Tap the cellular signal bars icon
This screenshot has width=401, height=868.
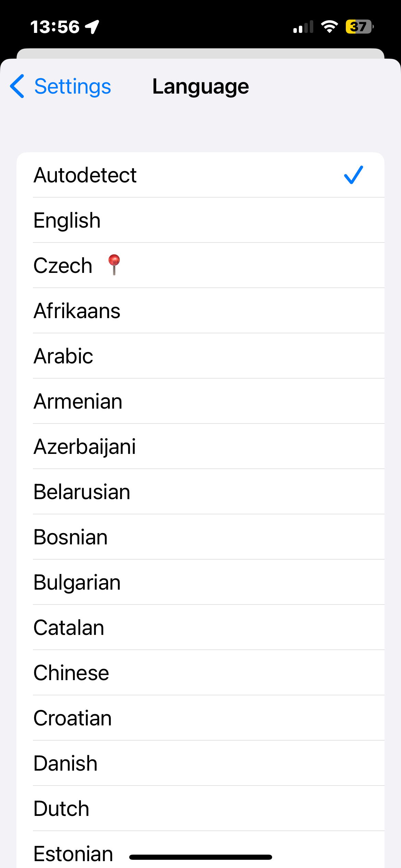[x=303, y=27]
